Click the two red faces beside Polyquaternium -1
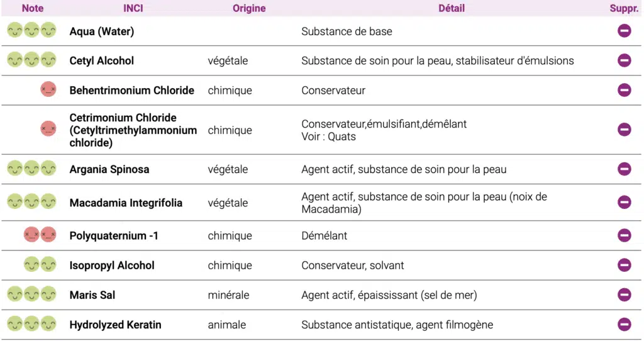 pos(40,235)
